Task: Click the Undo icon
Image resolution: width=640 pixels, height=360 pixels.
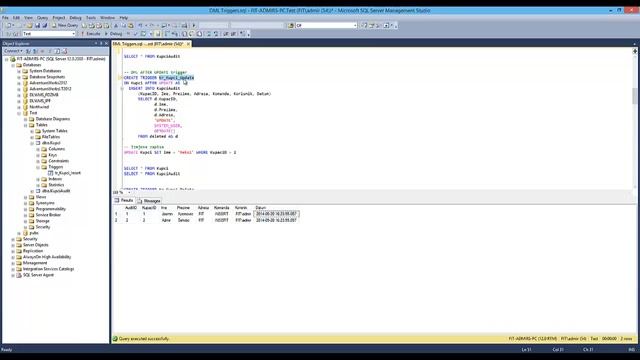Action: click(x=140, y=25)
